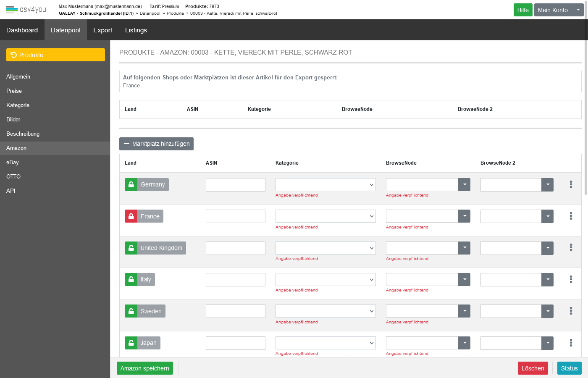Open eBay in the sidebar menu

(x=13, y=162)
